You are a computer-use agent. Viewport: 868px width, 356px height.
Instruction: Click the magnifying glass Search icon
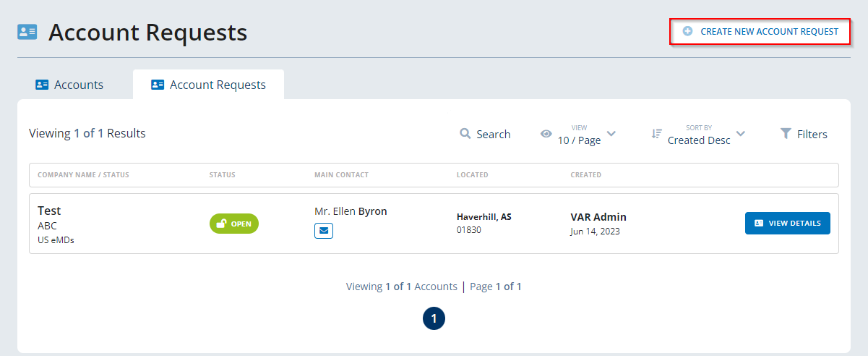click(x=465, y=134)
